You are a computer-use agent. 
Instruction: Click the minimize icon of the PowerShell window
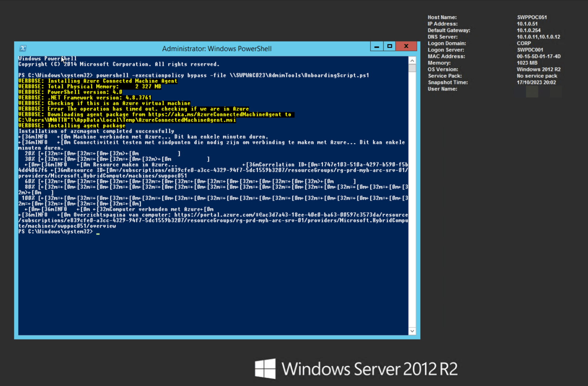[377, 46]
